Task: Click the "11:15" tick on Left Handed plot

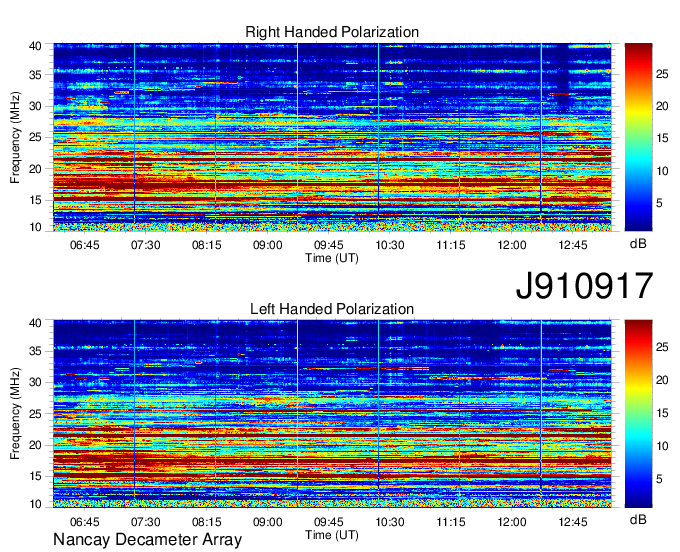Action: pos(451,522)
